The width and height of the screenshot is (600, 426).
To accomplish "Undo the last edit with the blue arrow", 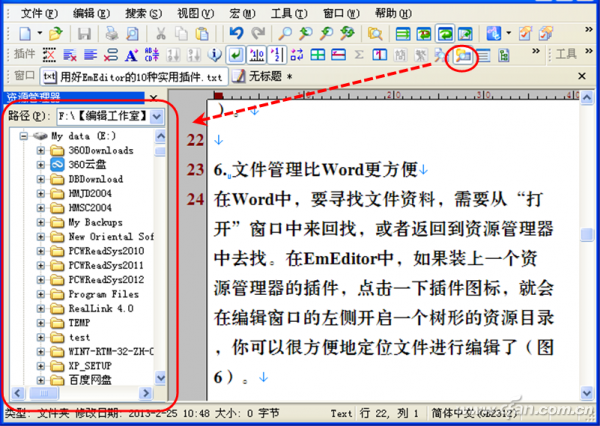I will [x=236, y=33].
